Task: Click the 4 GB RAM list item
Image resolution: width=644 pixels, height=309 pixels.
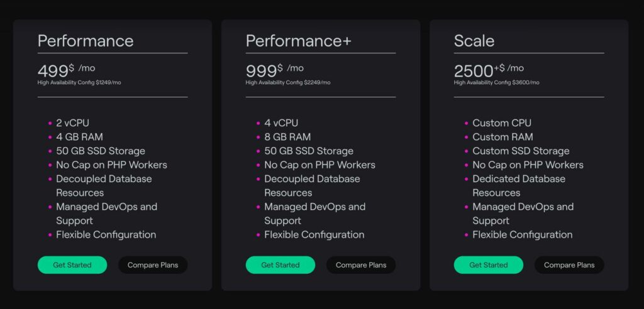Action: point(79,137)
